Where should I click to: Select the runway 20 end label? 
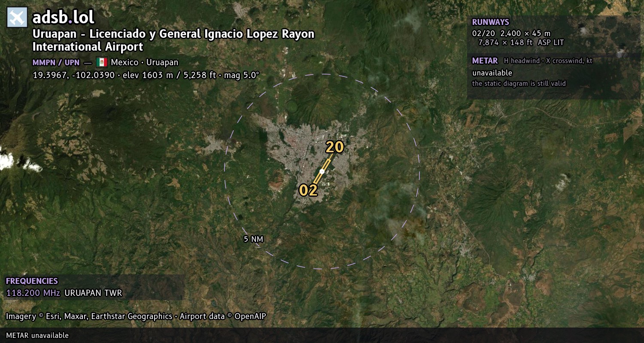point(335,147)
